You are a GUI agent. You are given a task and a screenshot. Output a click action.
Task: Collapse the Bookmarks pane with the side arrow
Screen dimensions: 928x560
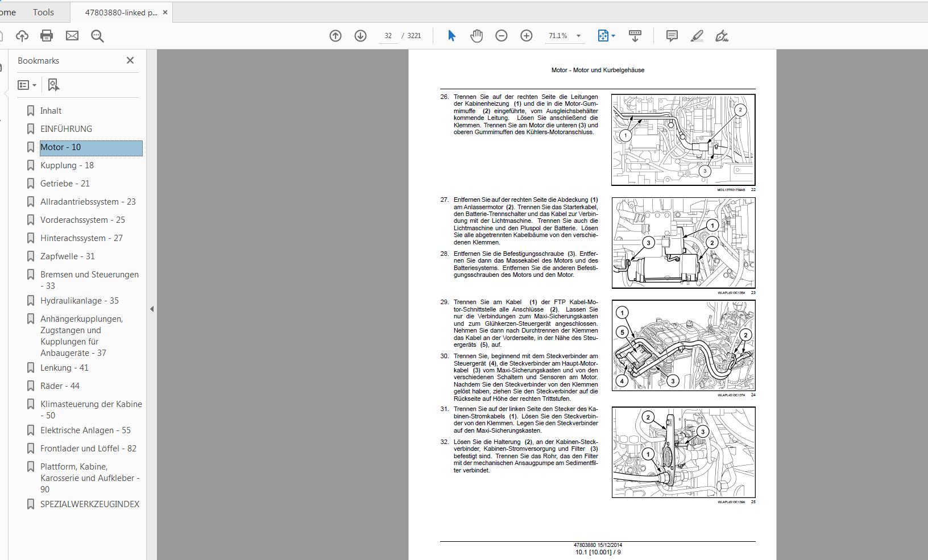(152, 309)
